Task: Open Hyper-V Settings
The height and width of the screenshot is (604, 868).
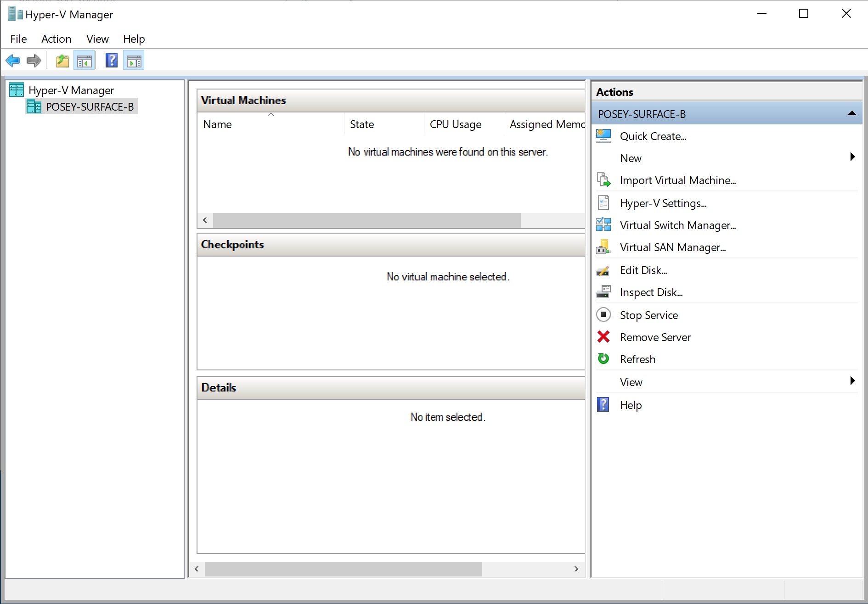Action: [x=663, y=203]
